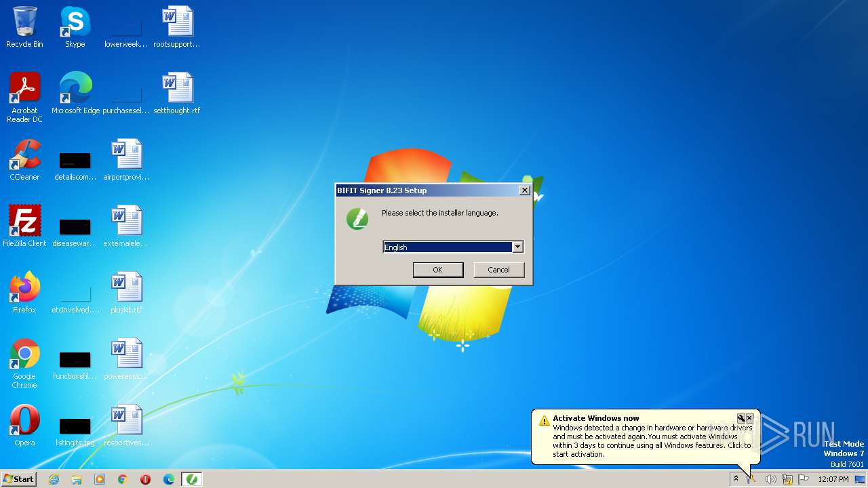
Task: Switch to the BIFIT Signer taskbar button
Action: pos(193,479)
